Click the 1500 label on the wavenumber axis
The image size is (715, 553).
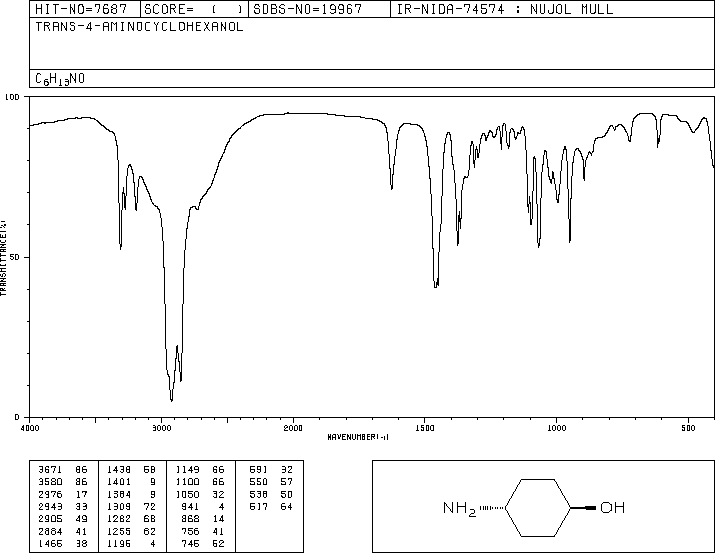coord(425,428)
